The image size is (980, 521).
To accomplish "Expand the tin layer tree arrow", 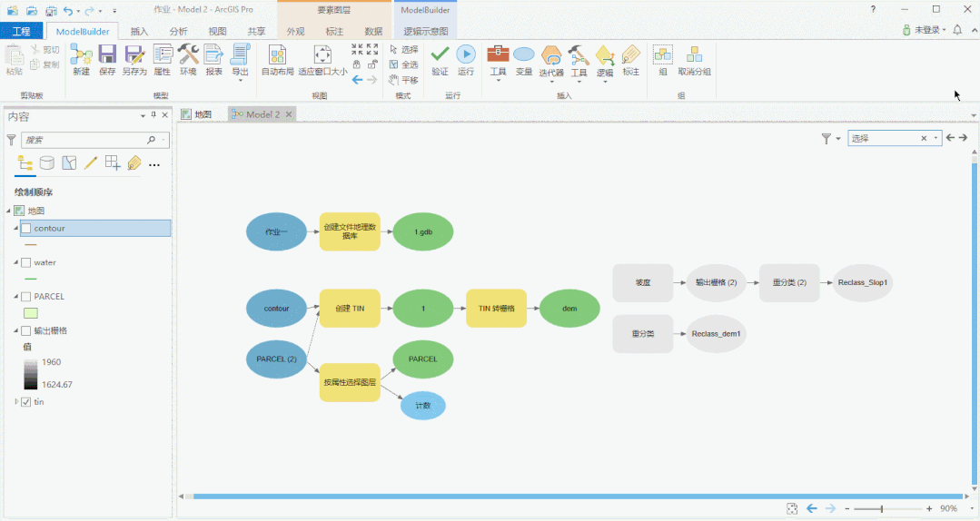I will [16, 402].
